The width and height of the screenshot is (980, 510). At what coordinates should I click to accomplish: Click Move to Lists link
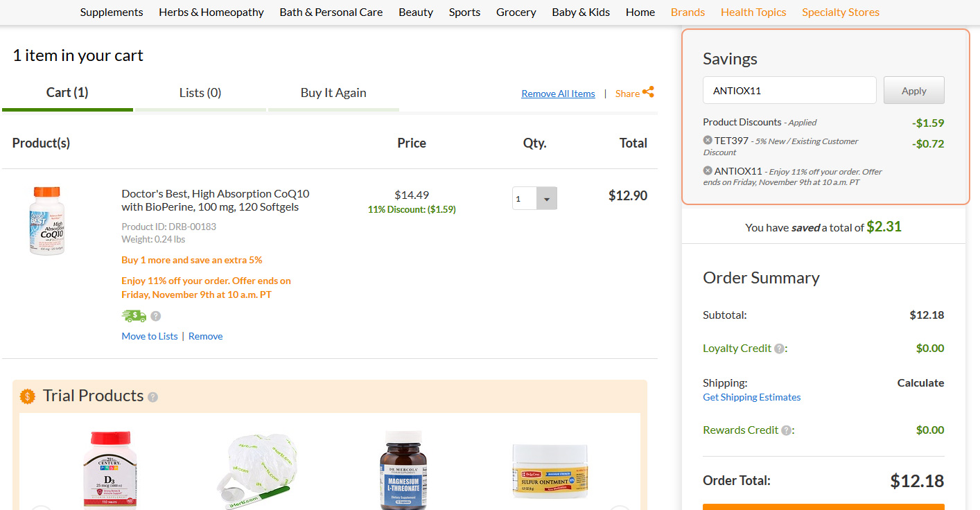click(x=150, y=336)
